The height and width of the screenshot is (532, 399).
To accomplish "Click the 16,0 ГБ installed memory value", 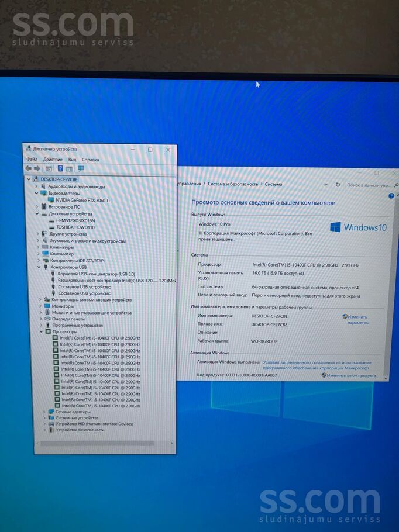I will [x=278, y=273].
